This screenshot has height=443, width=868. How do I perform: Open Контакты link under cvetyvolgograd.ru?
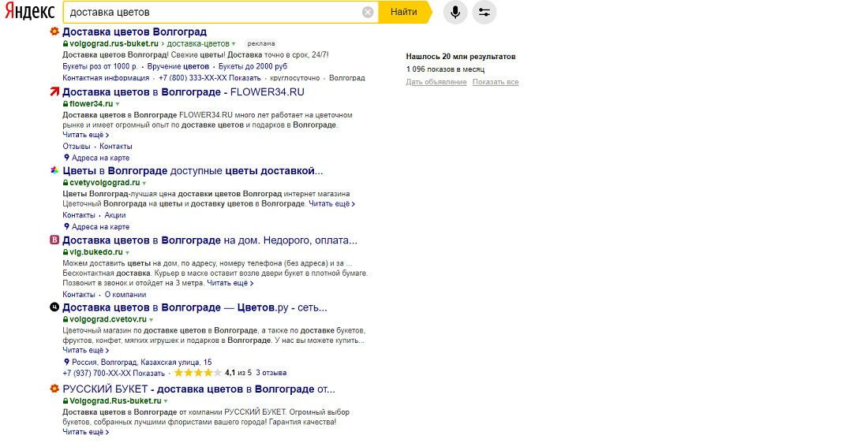pos(79,215)
